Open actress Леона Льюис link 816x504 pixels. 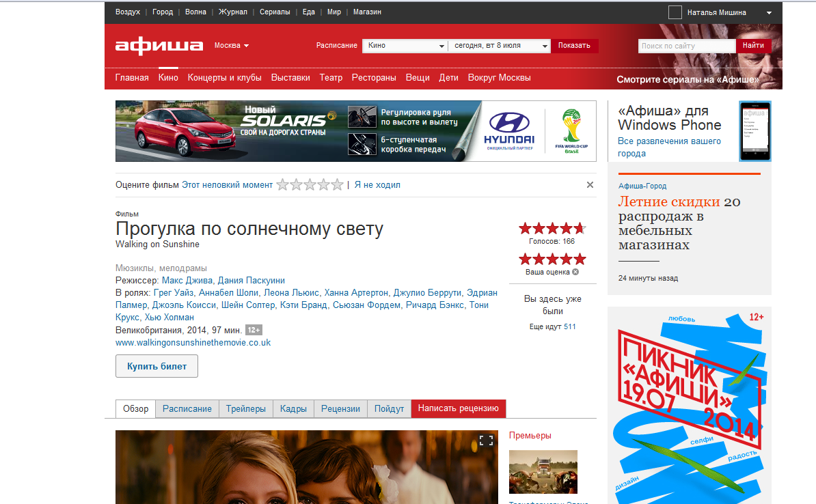pos(291,293)
